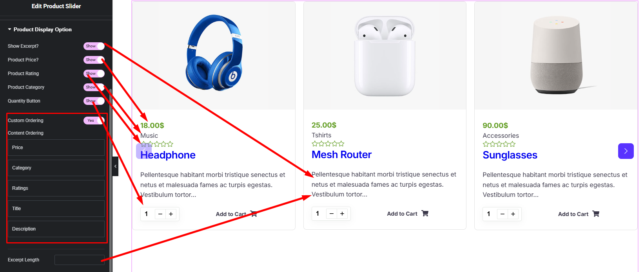Click cart icon on Sunglasses card
This screenshot has height=272, width=644.
pos(596,214)
